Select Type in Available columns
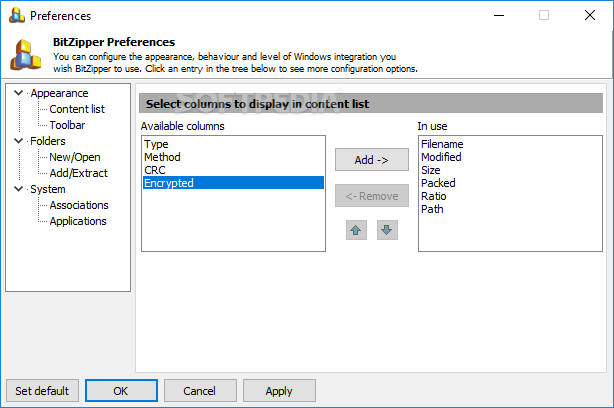 (233, 144)
